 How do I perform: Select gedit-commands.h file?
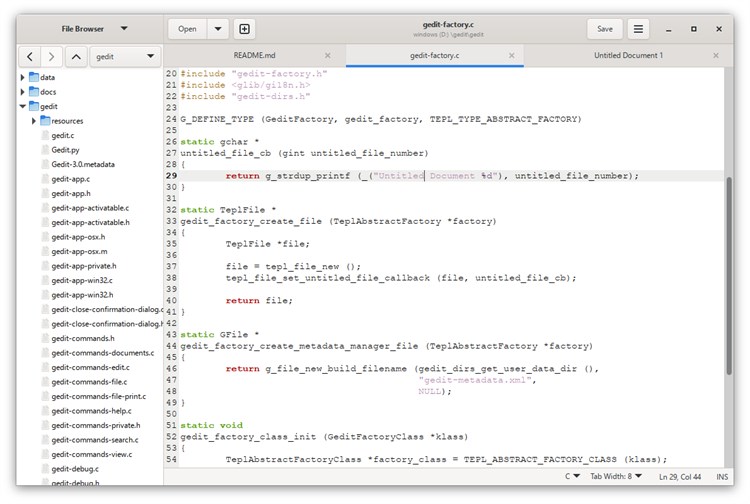pyautogui.click(x=83, y=338)
